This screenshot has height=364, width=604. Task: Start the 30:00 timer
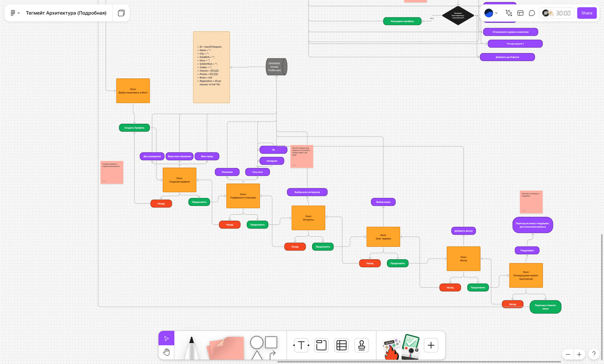[563, 13]
